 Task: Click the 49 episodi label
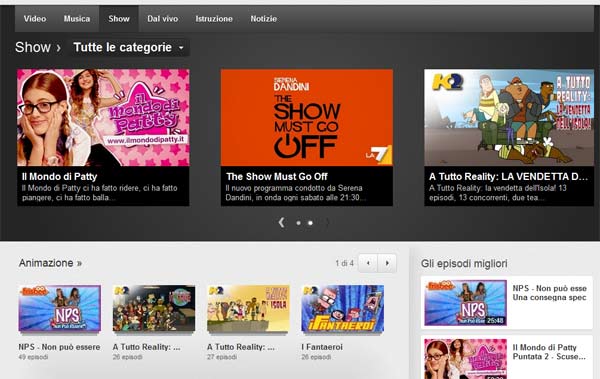pos(33,357)
